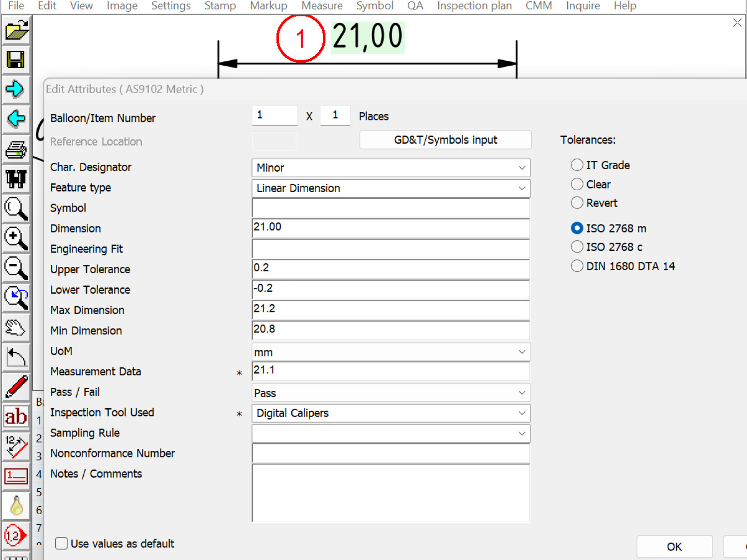This screenshot has height=560, width=747.
Task: Open the Stamp menu
Action: 220,5
